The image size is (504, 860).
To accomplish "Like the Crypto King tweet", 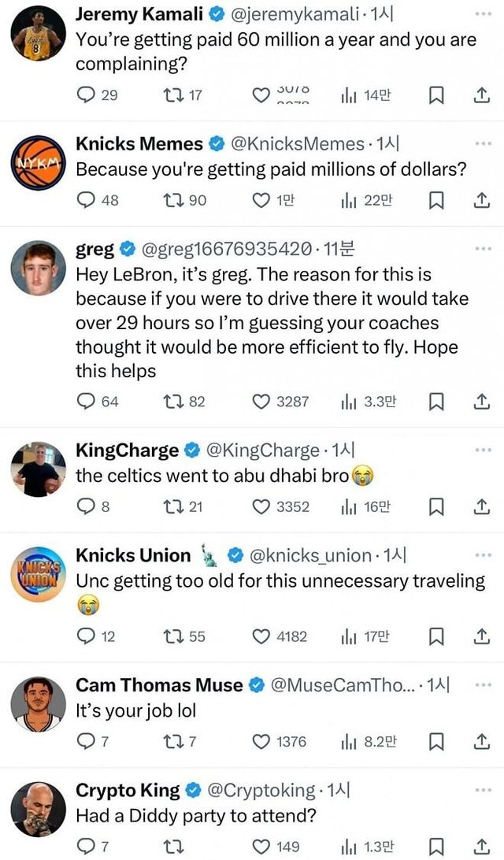I will [x=261, y=846].
